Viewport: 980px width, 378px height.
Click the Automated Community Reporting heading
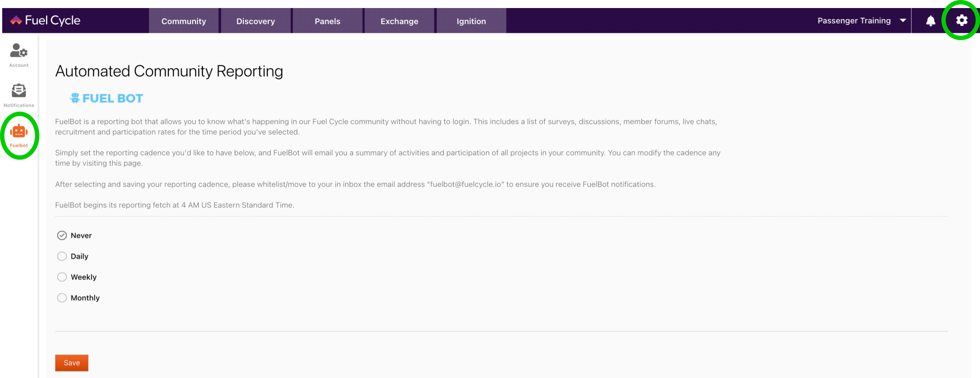pos(169,72)
